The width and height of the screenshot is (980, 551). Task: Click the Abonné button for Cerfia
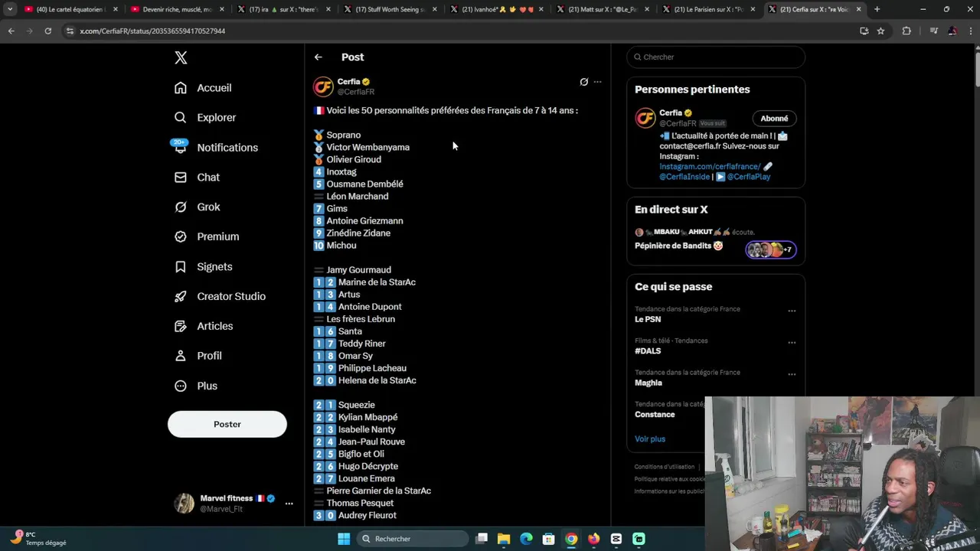[x=774, y=119]
